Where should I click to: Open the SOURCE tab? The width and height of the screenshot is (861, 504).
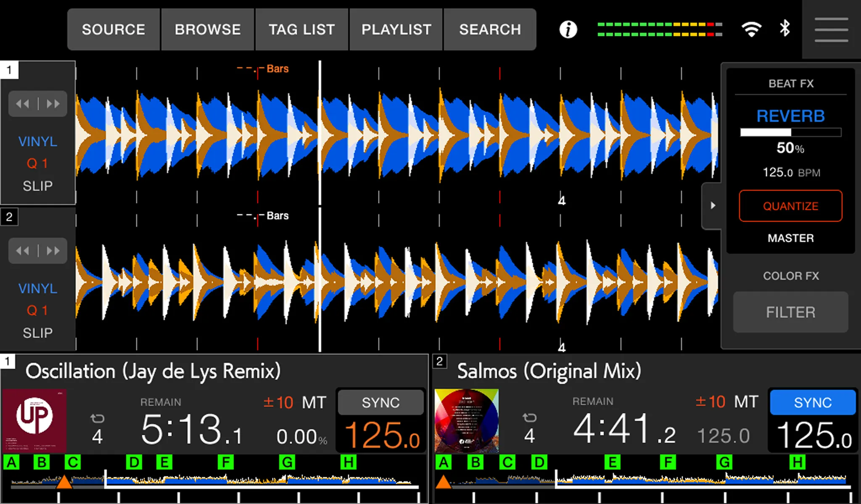point(114,29)
